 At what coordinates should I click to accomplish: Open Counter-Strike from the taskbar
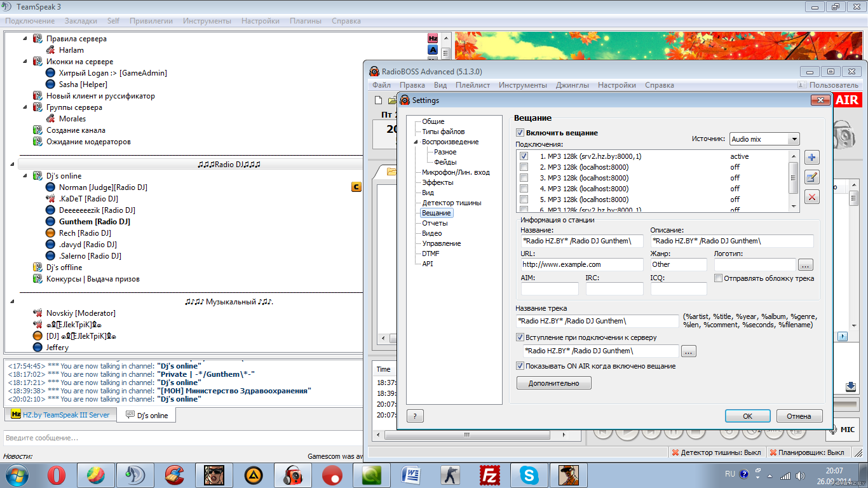(x=450, y=475)
